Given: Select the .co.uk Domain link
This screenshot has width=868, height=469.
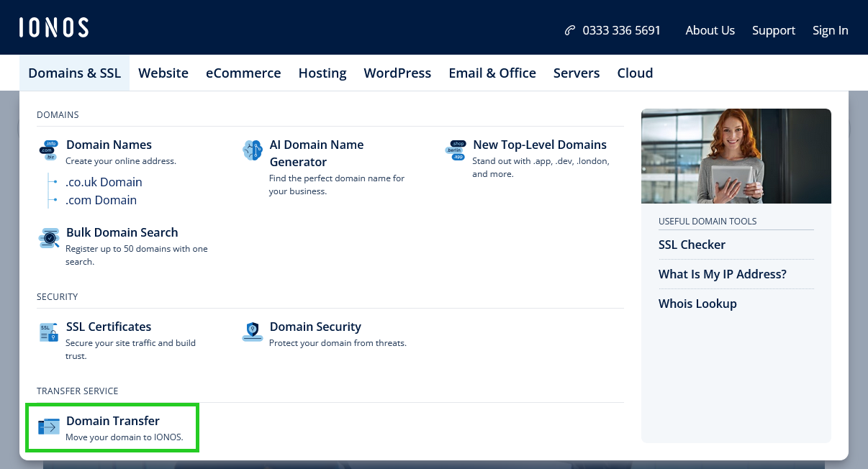Looking at the screenshot, I should [104, 182].
